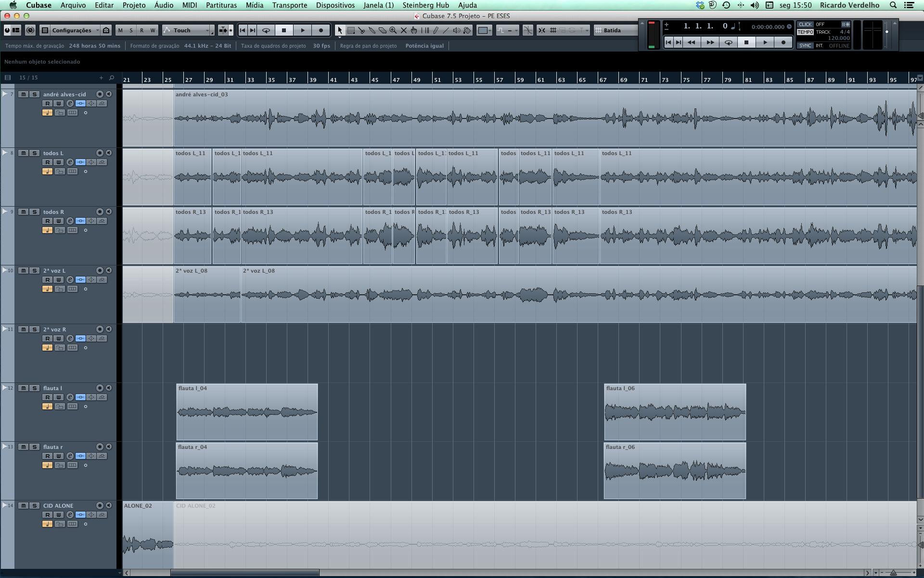Open the Touch automation mode dropdown

coord(188,30)
